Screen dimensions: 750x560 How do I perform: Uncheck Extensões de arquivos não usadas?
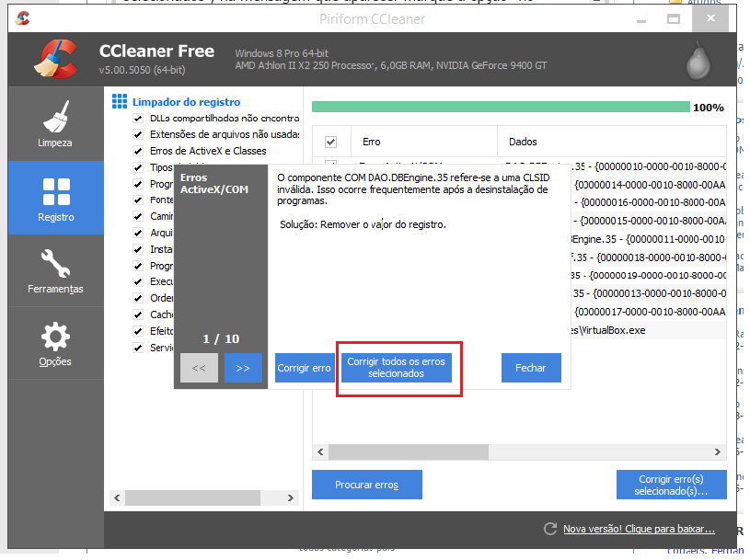[138, 134]
